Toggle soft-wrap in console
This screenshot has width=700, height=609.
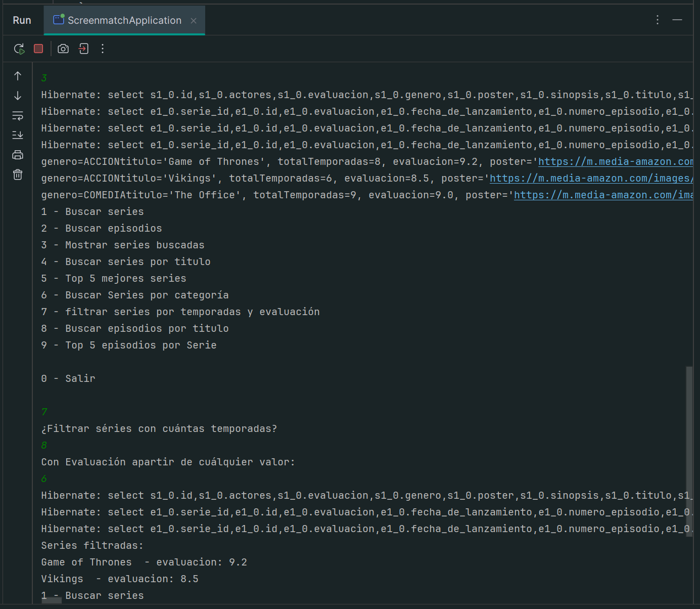point(18,115)
